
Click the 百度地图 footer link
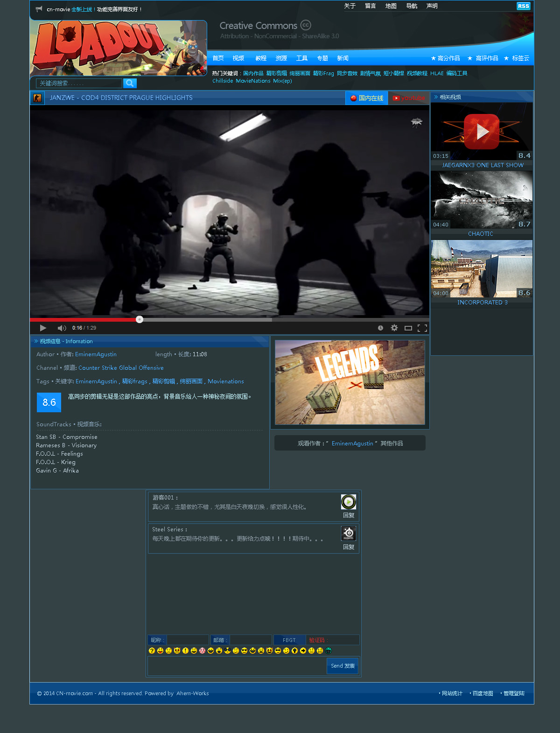pos(483,693)
